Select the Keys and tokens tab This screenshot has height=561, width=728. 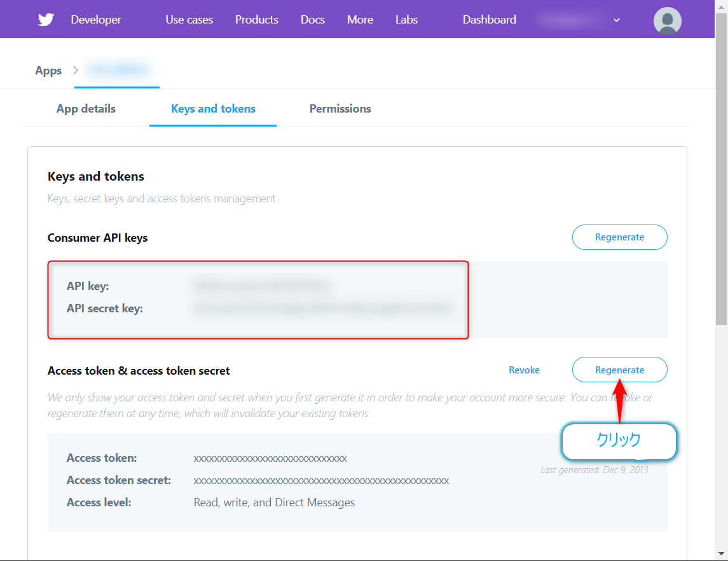[213, 109]
